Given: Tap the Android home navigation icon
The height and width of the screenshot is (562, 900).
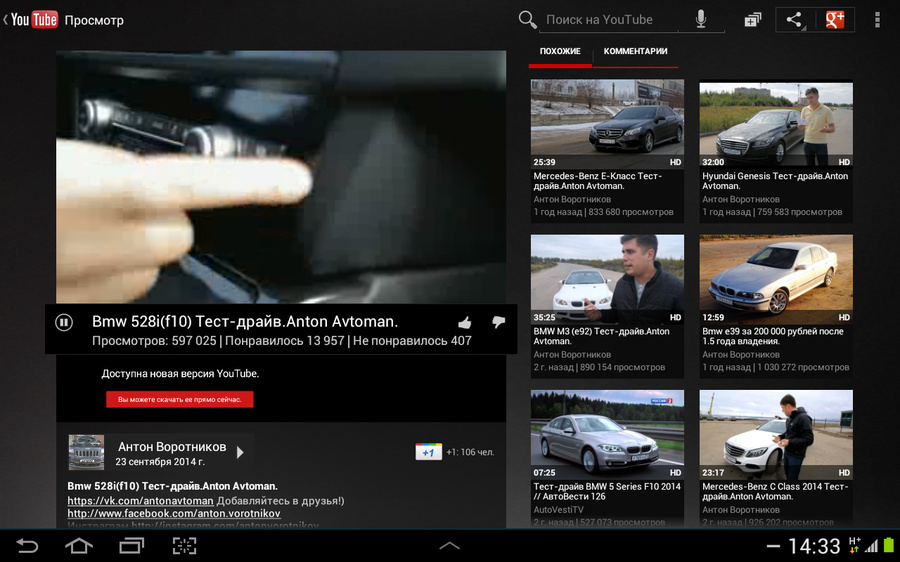Looking at the screenshot, I should pyautogui.click(x=79, y=545).
